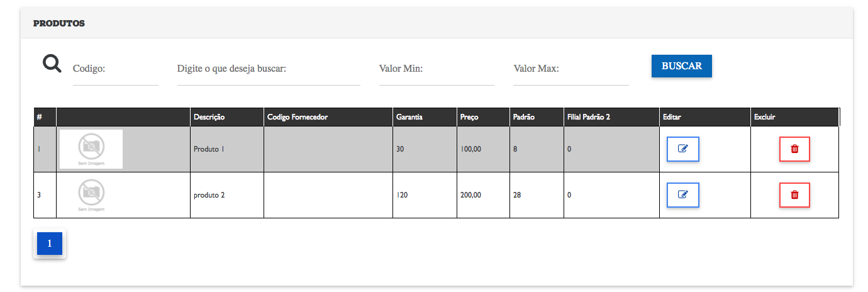
Task: Click the BUSCAR button
Action: coord(682,66)
